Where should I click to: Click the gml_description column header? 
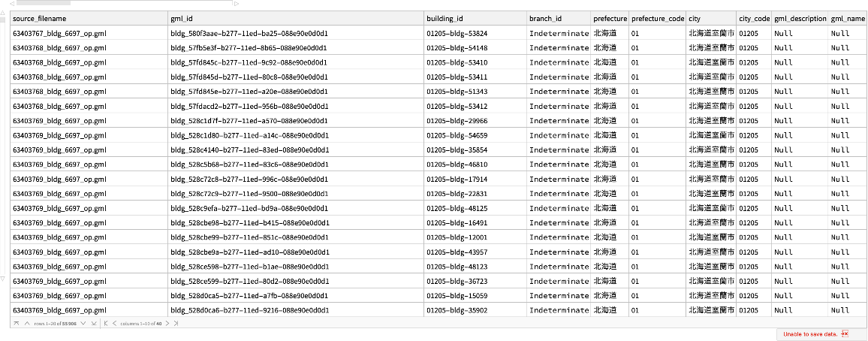pos(800,18)
